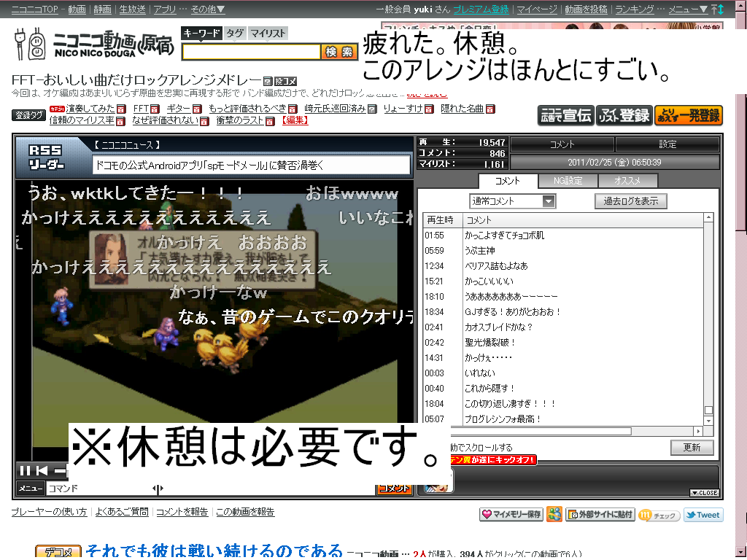Click the マイリスト登録 button
747x560 pixels.
tap(624, 115)
